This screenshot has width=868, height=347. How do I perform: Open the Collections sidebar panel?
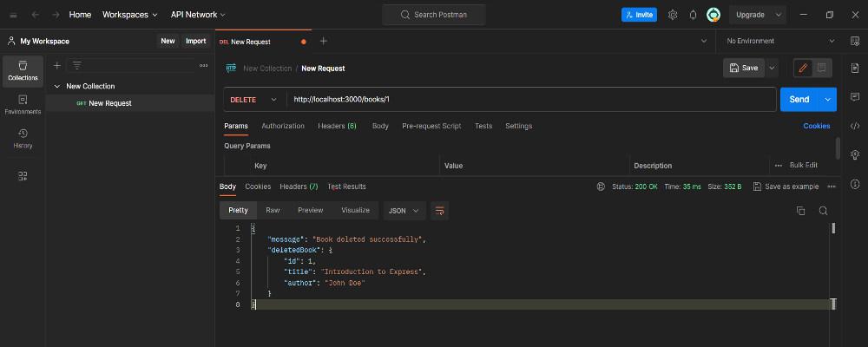pyautogui.click(x=23, y=70)
